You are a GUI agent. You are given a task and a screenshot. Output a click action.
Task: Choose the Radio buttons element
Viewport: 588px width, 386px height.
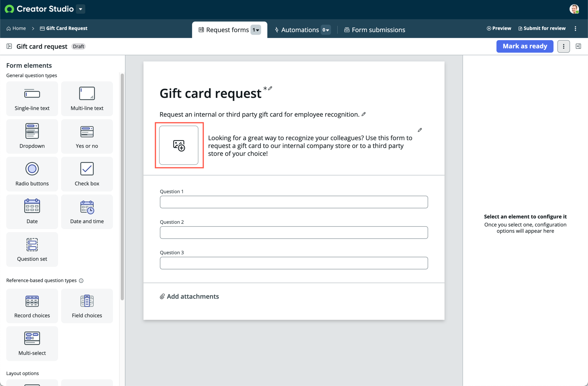(x=32, y=174)
